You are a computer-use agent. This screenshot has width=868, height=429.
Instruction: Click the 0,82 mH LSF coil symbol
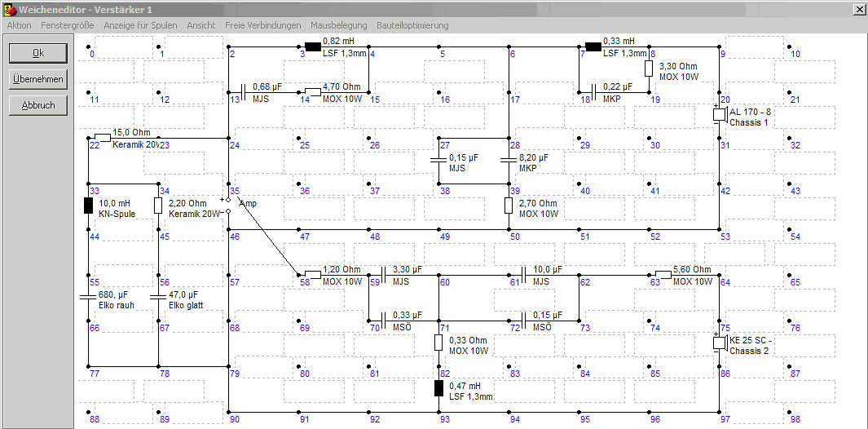(x=313, y=46)
